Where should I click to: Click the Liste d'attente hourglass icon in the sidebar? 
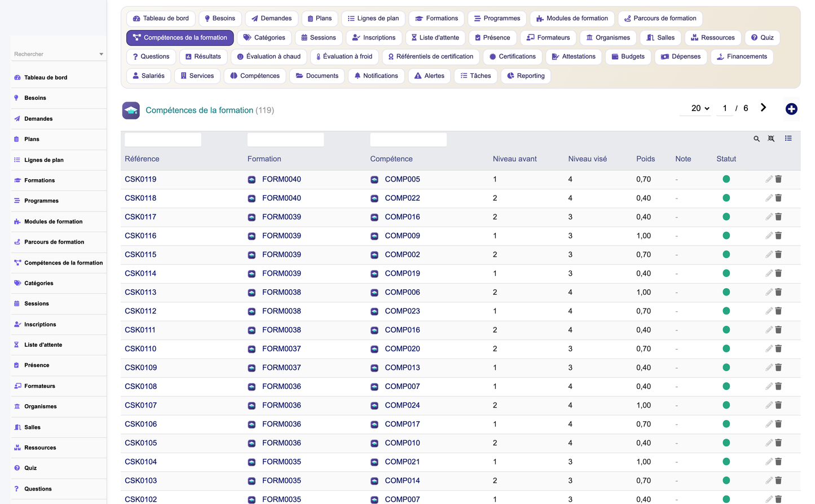point(17,345)
